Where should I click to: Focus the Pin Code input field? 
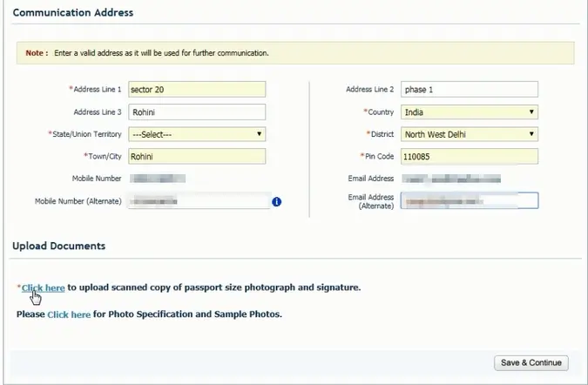point(469,157)
